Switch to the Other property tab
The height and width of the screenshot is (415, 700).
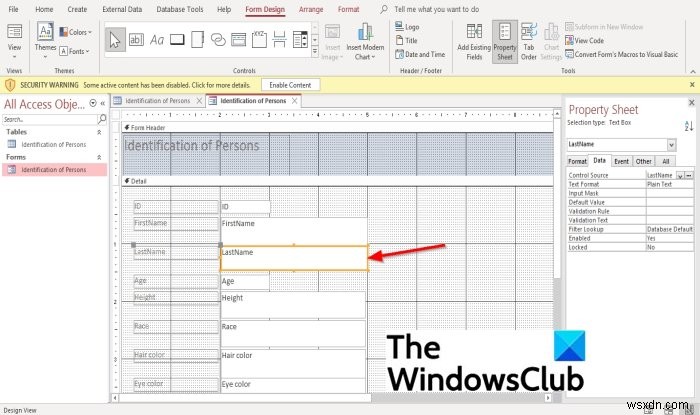pos(643,161)
